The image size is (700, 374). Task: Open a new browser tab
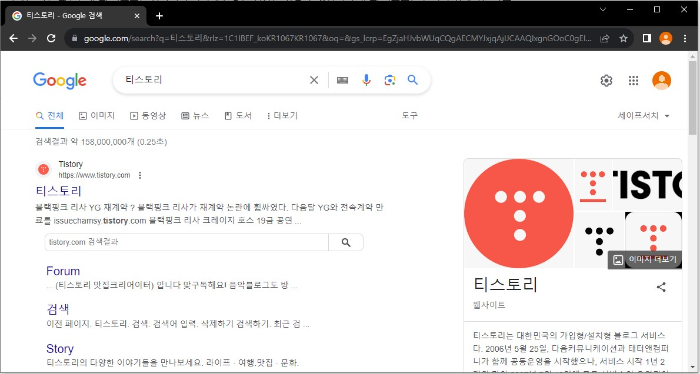click(x=159, y=16)
